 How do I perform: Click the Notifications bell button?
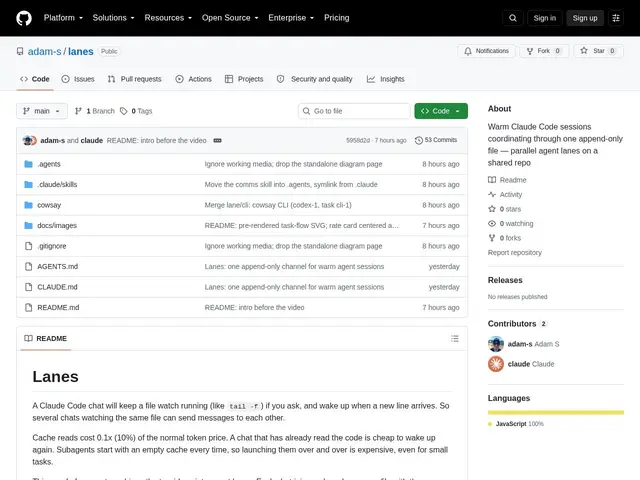click(x=487, y=51)
